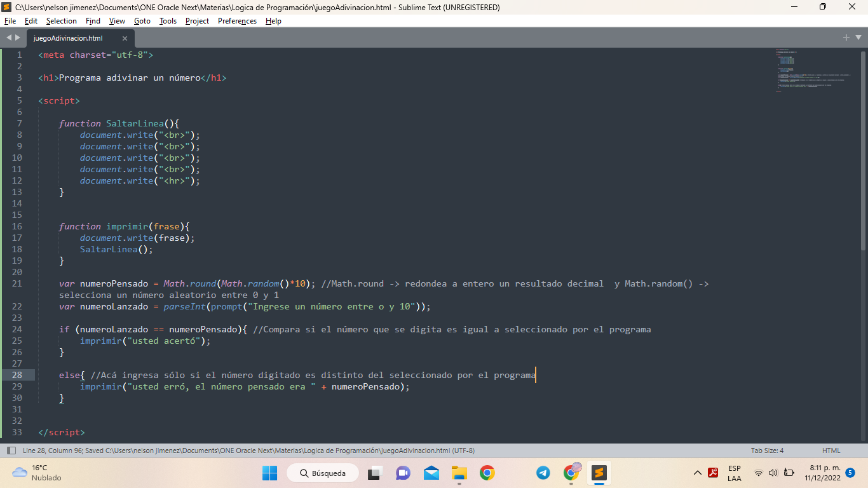Toggle the sidebar from status bar icon
The width and height of the screenshot is (868, 488).
pos(11,451)
